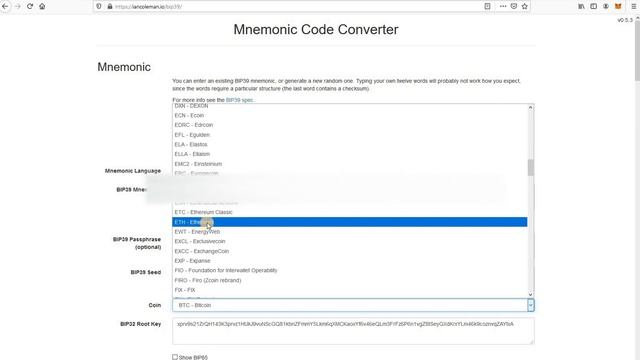Toggle the Coin dropdown arrow
640x360 pixels.
(531, 305)
